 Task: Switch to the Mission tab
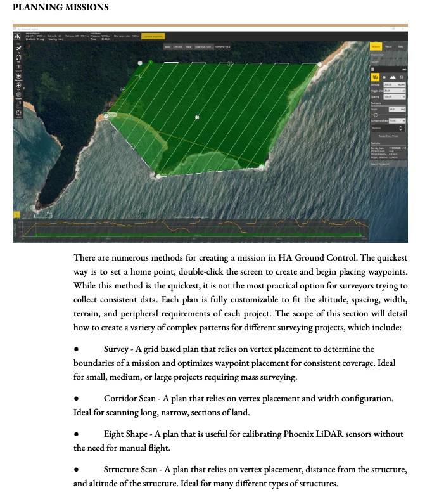tap(376, 47)
